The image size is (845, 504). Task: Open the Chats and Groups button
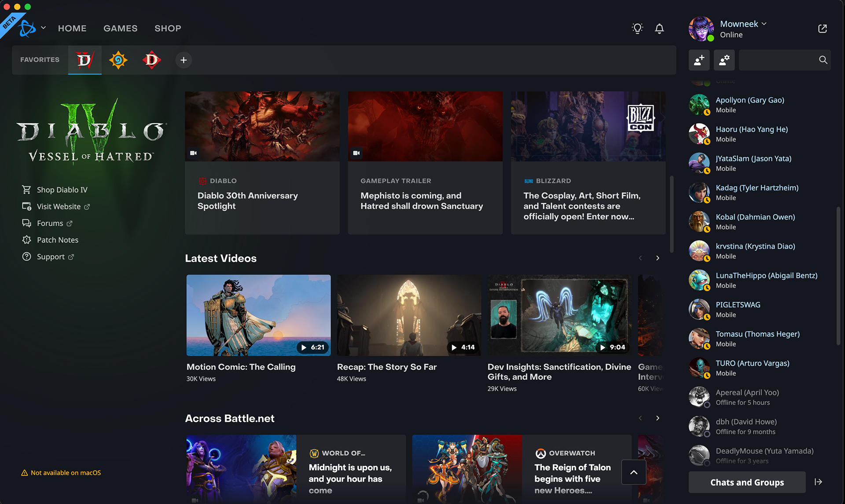(747, 482)
